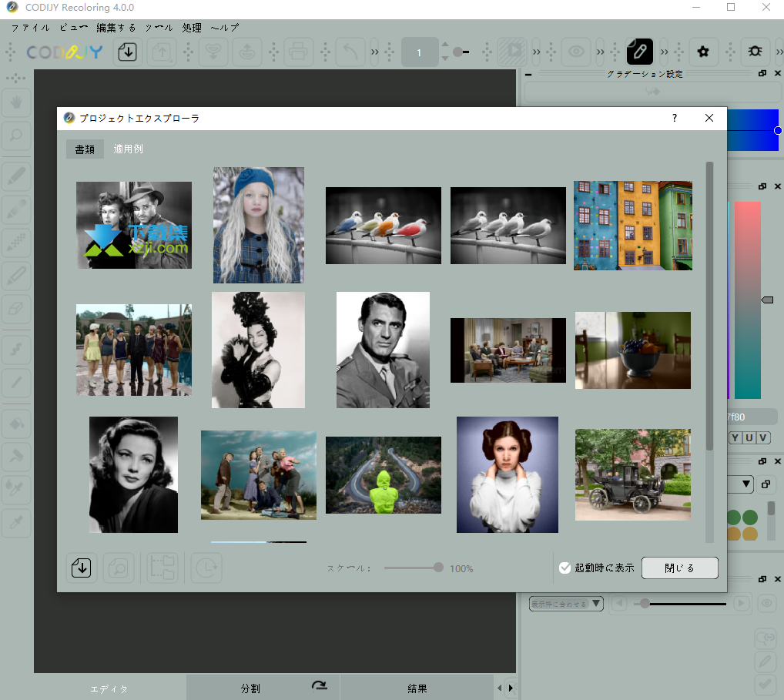This screenshot has height=700, width=784.
Task: Click the 閉じる button
Action: [679, 568]
